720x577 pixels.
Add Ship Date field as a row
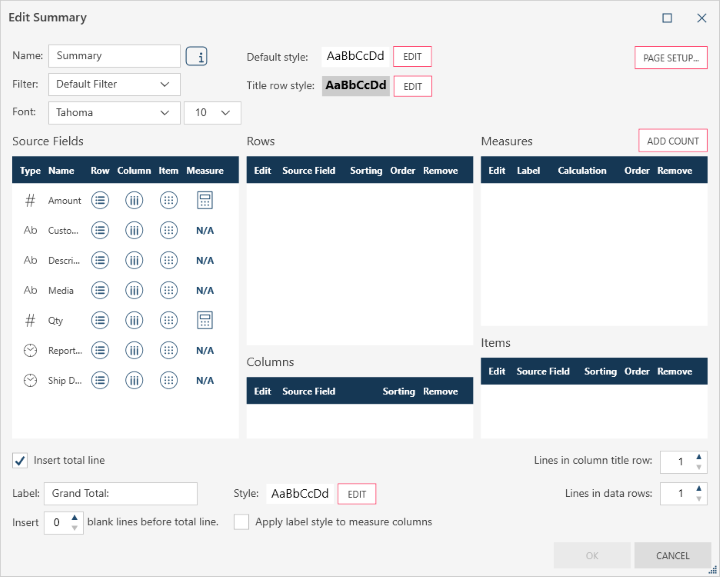click(100, 380)
